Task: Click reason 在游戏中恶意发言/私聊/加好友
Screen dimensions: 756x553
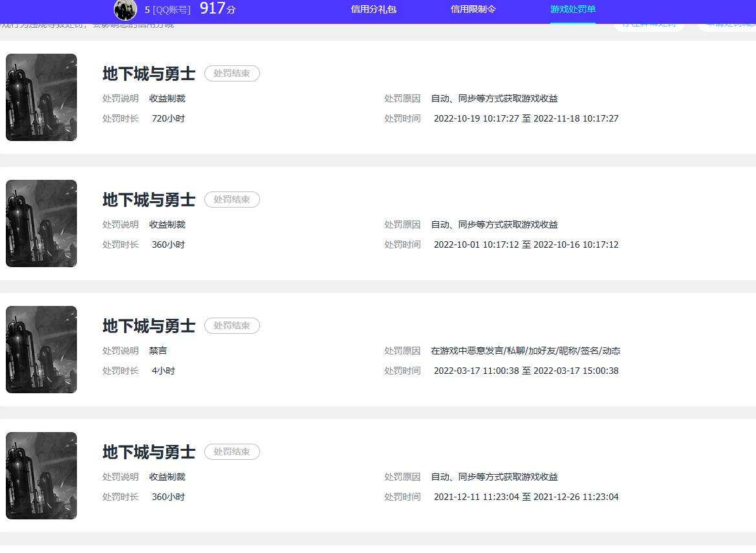Action: tap(526, 351)
